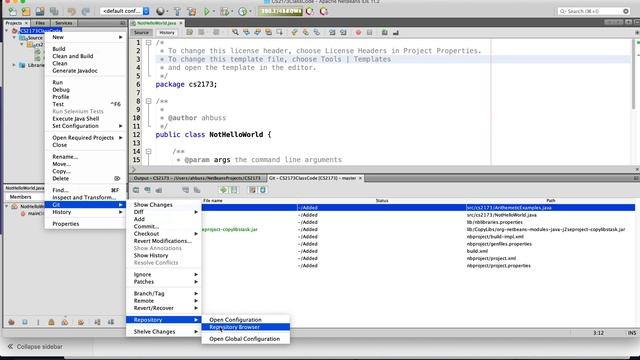Screen dimensions: 640x360
Task: Click Commit... in the Git submenu
Action: point(146,226)
